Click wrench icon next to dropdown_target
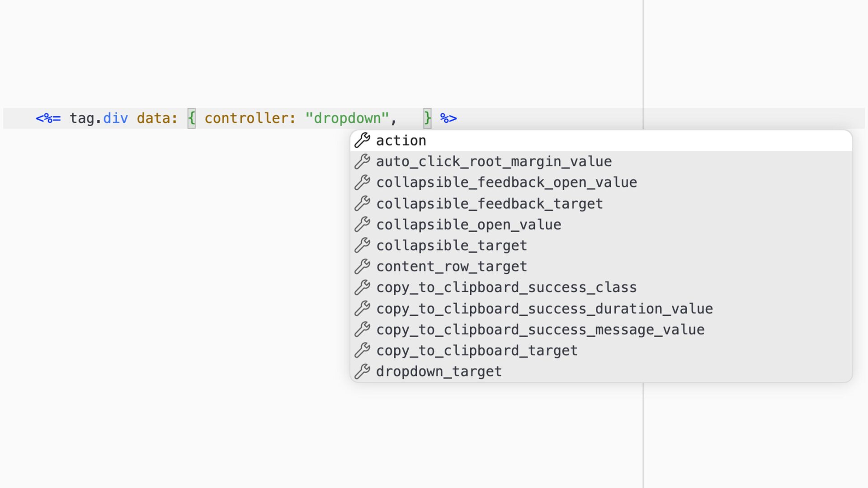Screen dimensions: 868x488 click(x=362, y=371)
